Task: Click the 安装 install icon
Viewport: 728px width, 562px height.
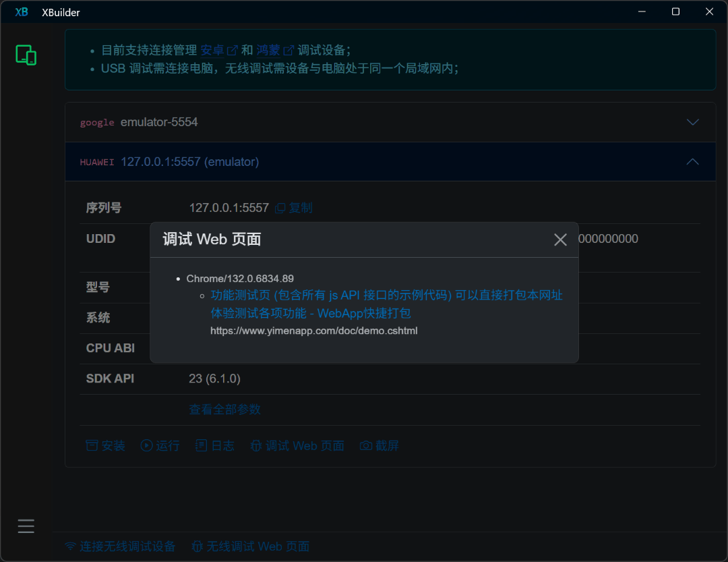Action: click(x=92, y=445)
